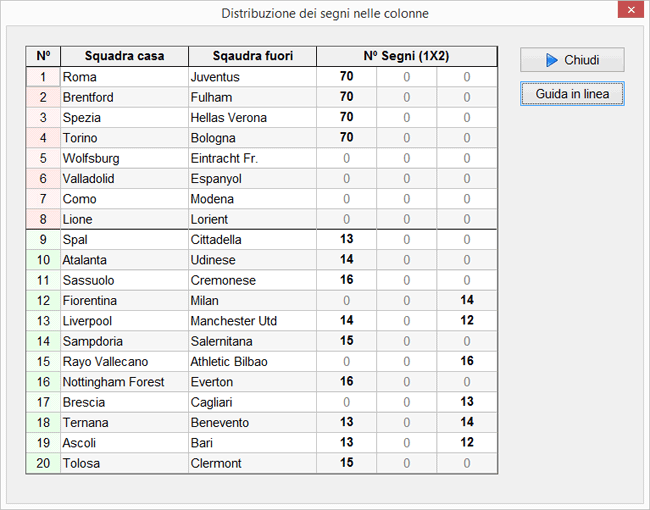This screenshot has width=650, height=510.
Task: Select the Eintracht Fr. cell
Action: 251,158
